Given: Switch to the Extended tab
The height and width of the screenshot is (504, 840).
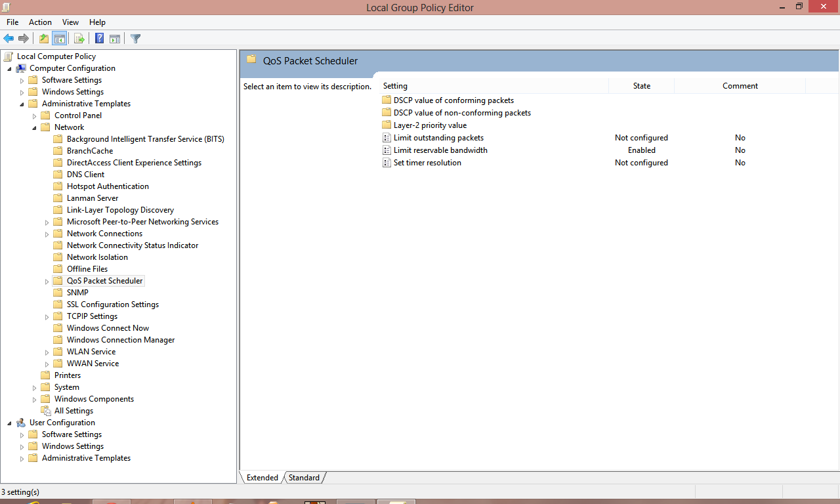Looking at the screenshot, I should click(x=262, y=478).
